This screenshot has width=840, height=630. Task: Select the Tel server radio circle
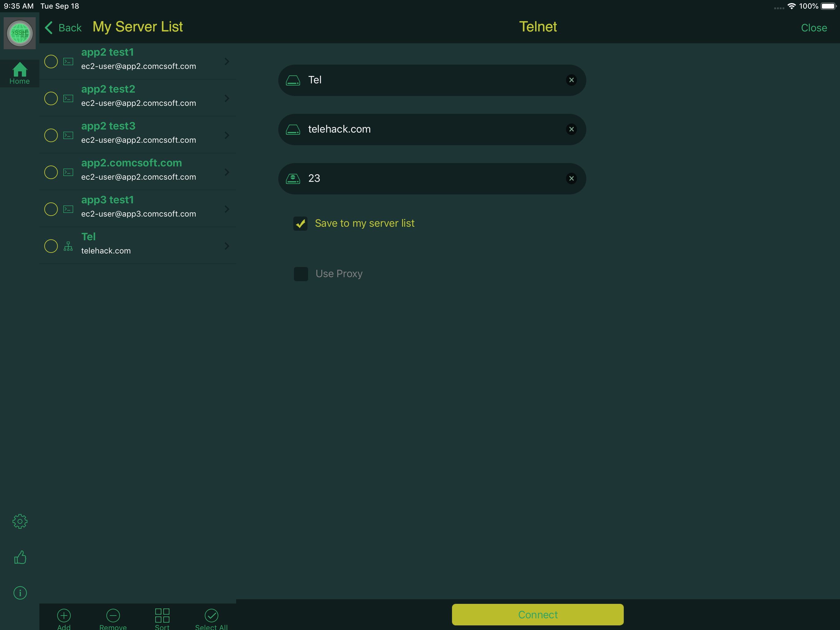[51, 246]
